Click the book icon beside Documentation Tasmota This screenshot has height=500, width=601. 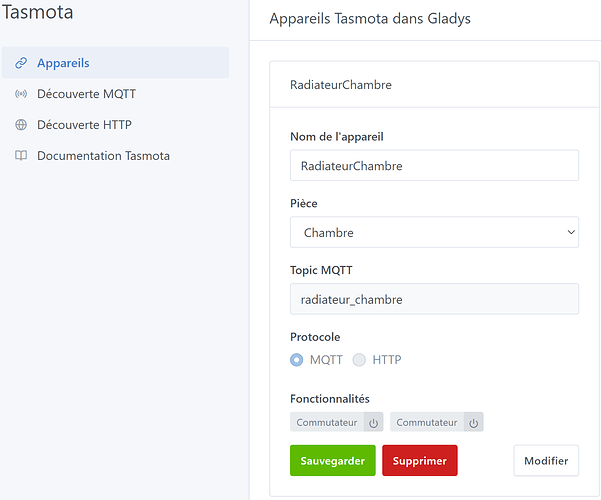pos(21,155)
